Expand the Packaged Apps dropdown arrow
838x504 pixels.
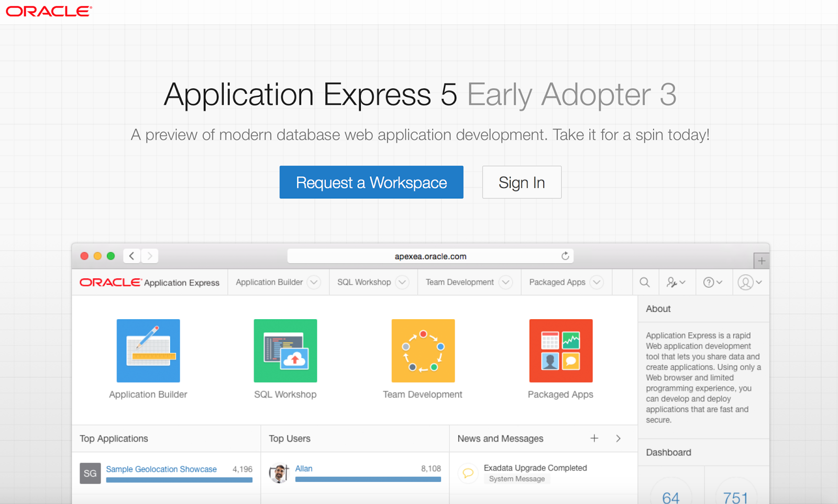(597, 283)
